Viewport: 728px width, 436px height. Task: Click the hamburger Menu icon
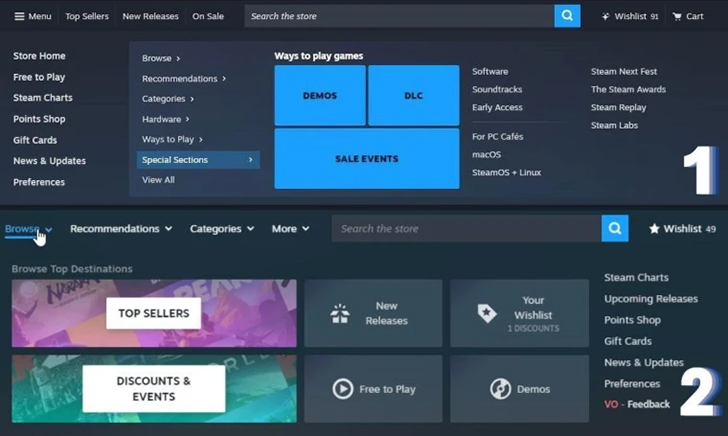tap(20, 16)
